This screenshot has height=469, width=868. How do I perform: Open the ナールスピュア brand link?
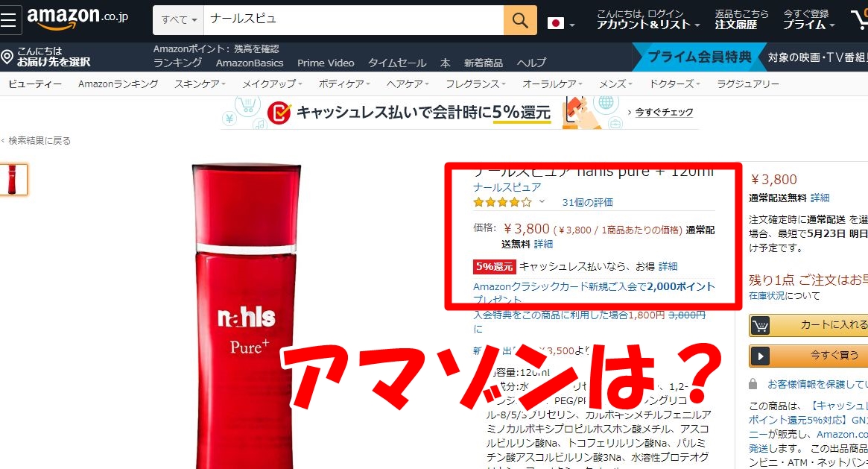(507, 187)
